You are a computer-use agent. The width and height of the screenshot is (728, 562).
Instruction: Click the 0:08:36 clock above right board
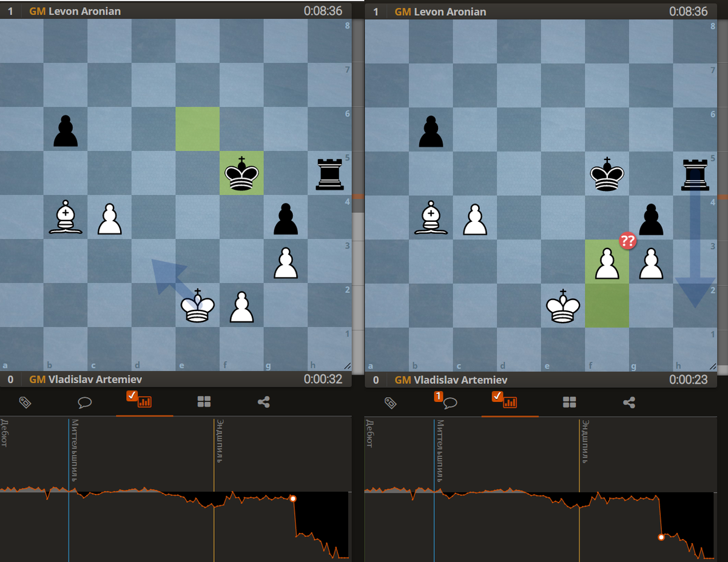coord(689,11)
